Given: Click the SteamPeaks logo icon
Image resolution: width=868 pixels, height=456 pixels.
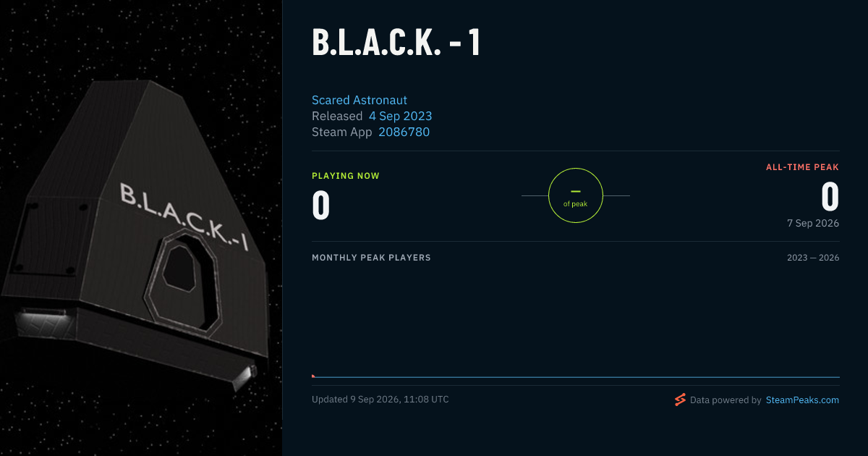Looking at the screenshot, I should click(680, 400).
